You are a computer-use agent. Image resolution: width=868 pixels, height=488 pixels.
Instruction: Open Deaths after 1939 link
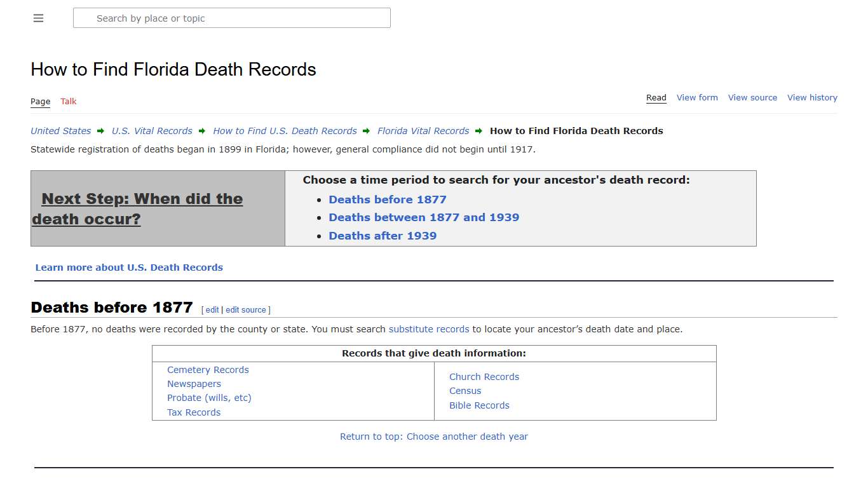[x=383, y=236]
